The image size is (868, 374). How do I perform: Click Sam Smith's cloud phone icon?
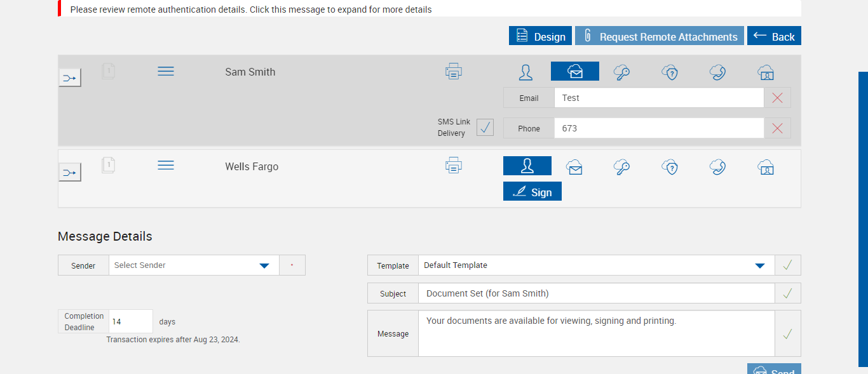coord(717,72)
